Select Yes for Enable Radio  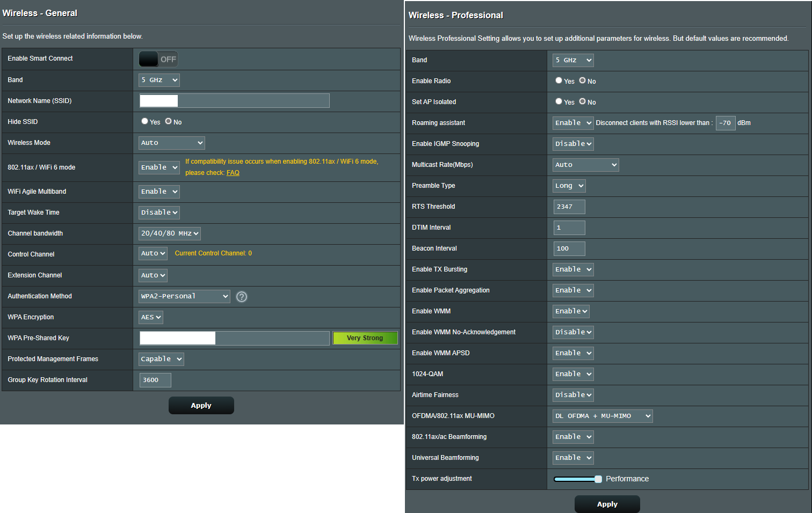(x=559, y=80)
